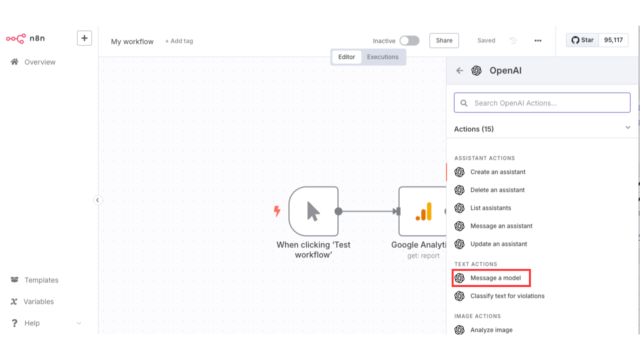Viewport: 640px width, 360px height.
Task: Click the Google Analytics get: report label
Action: (x=423, y=256)
